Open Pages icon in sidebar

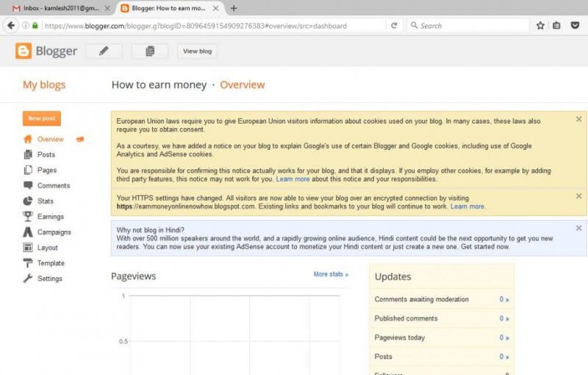click(x=28, y=170)
